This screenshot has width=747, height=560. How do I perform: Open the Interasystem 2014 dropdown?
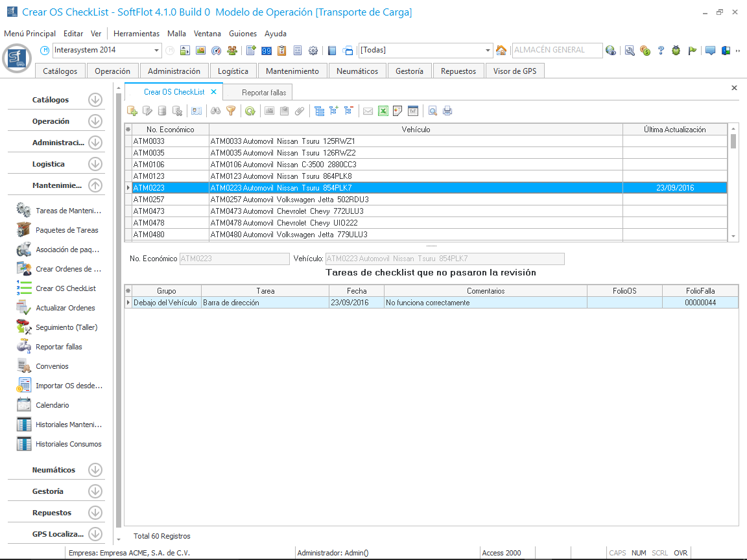pos(157,51)
